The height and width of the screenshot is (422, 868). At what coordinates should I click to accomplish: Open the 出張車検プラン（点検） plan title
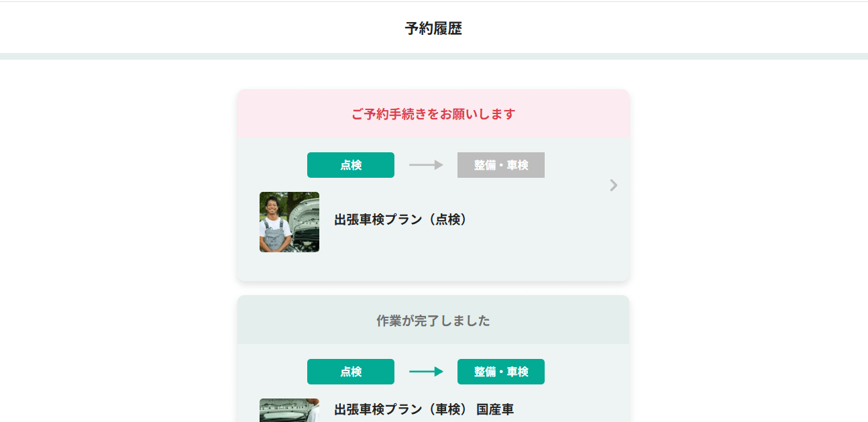coord(400,219)
